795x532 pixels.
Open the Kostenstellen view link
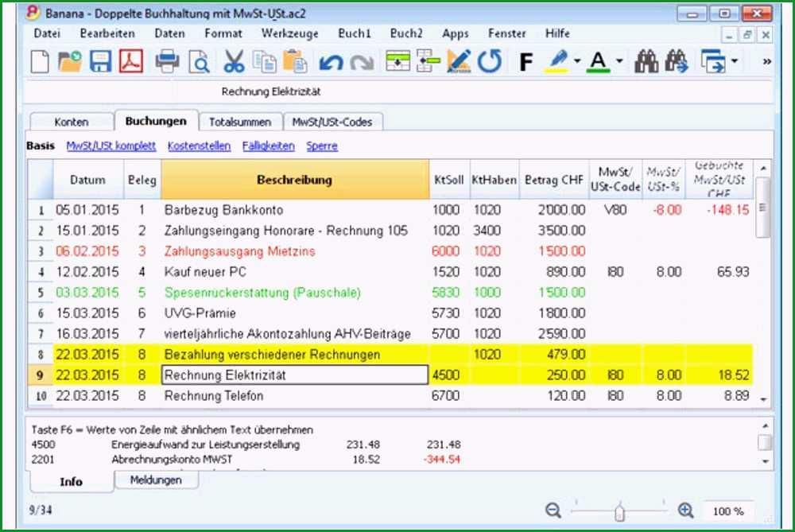point(199,146)
